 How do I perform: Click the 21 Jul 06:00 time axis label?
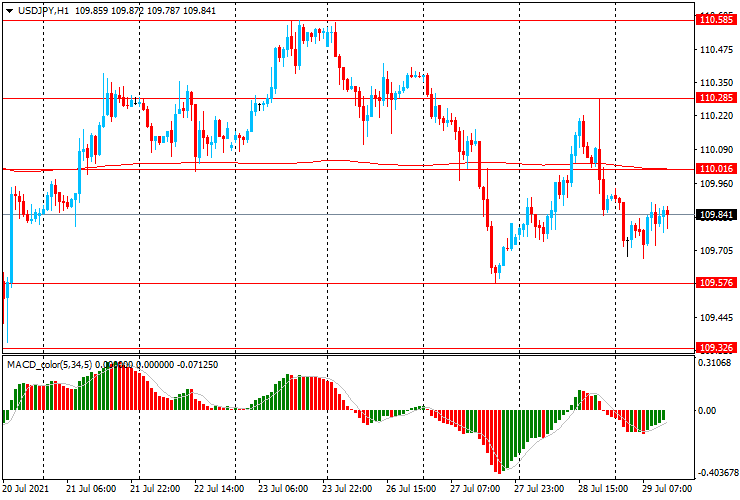click(91, 488)
